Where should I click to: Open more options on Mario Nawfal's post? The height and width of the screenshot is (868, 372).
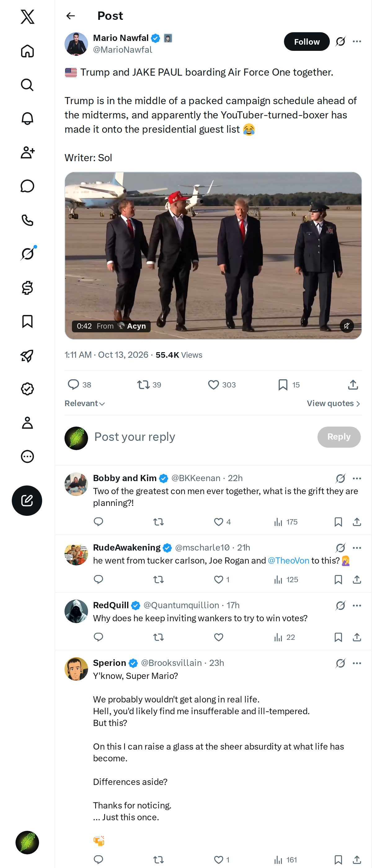(357, 42)
